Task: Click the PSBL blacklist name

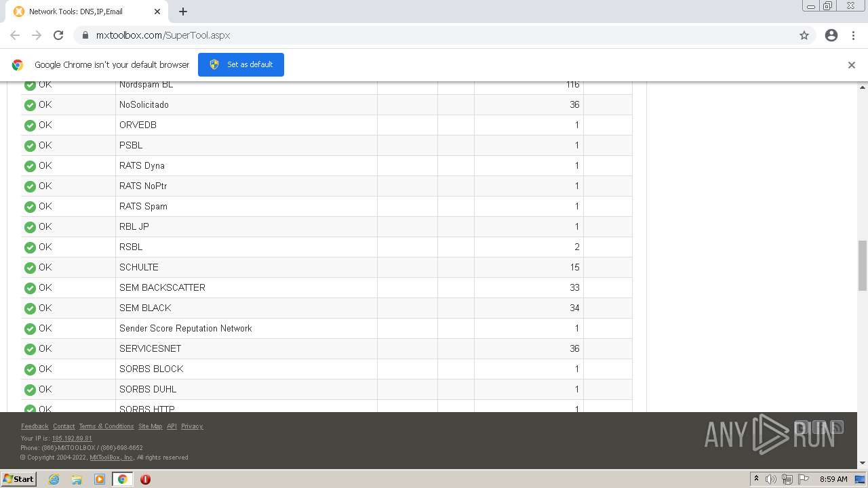Action: coord(131,146)
